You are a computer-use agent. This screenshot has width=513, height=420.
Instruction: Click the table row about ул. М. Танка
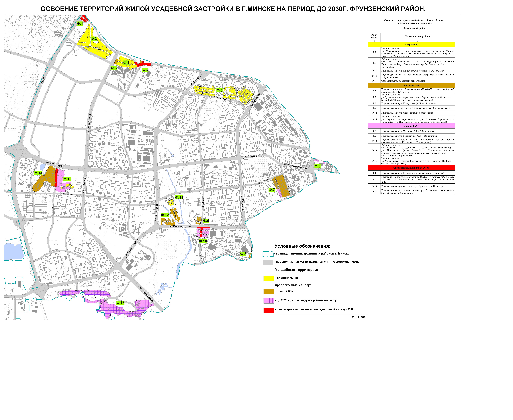411,131
